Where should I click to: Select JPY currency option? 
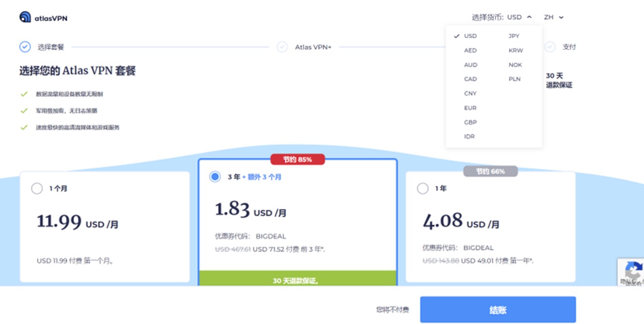(514, 36)
